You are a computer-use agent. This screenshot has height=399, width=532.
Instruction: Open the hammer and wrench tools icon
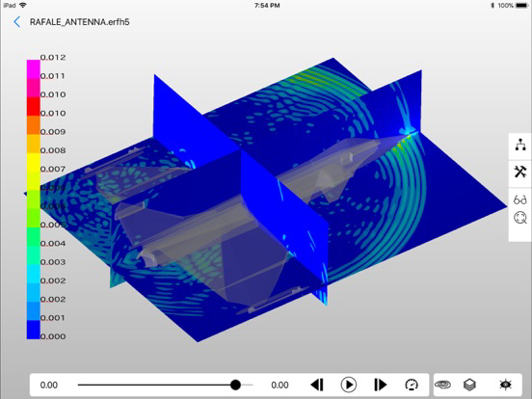(x=520, y=172)
